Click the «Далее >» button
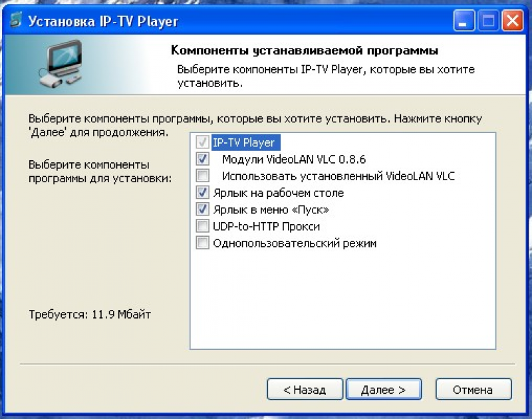This screenshot has height=419, width=532. point(384,390)
